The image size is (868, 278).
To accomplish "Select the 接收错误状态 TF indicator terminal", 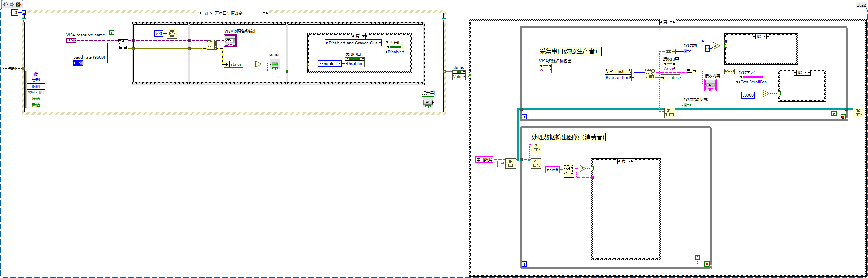I will [x=689, y=105].
